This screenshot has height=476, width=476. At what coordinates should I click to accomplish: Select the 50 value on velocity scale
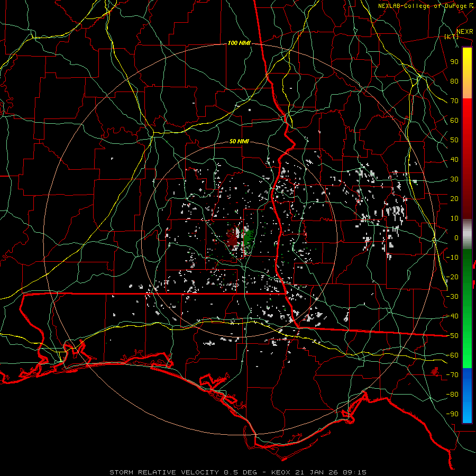pyautogui.click(x=454, y=140)
